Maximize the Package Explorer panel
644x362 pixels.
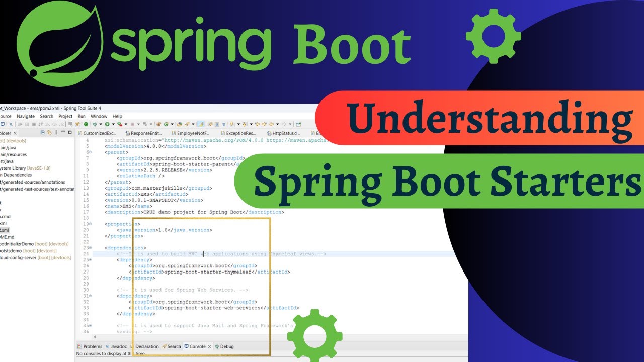tap(70, 132)
